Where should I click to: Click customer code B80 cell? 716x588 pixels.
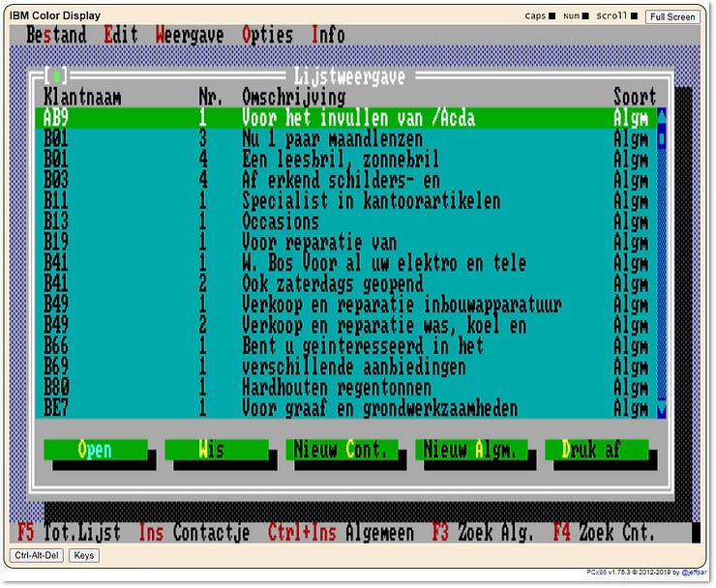click(56, 388)
